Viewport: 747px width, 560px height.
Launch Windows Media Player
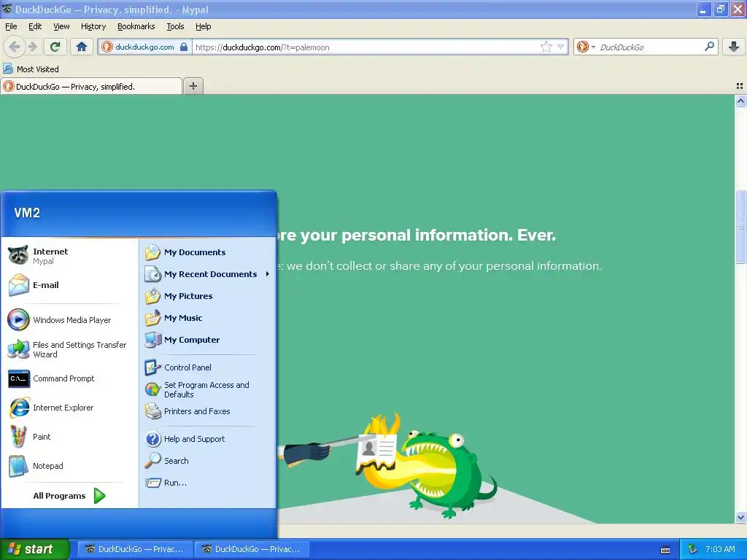tap(69, 320)
